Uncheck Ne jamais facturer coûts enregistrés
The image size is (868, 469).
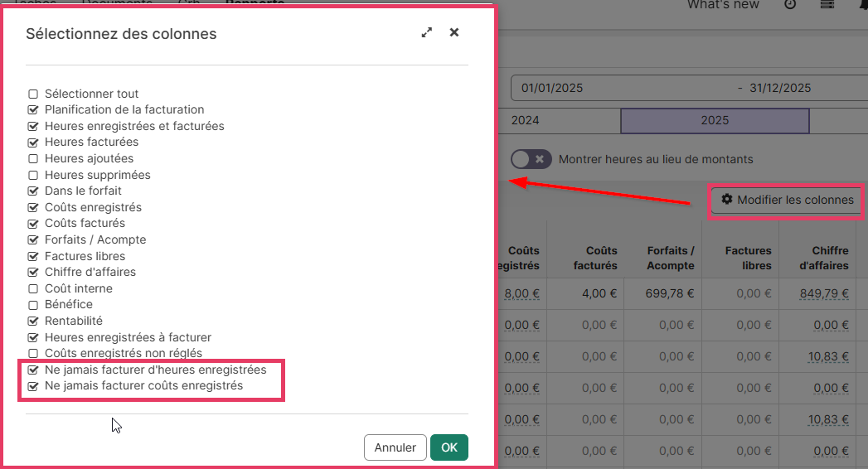34,386
